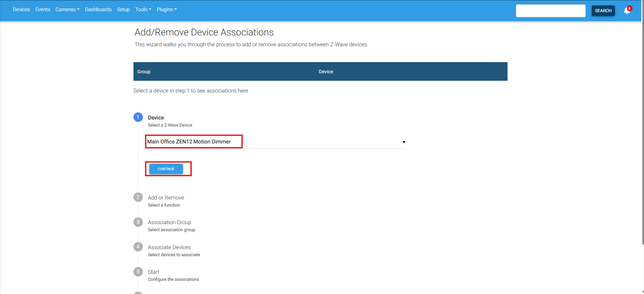Click the Start step title
Viewport: 644px width, 294px height.
tap(154, 272)
